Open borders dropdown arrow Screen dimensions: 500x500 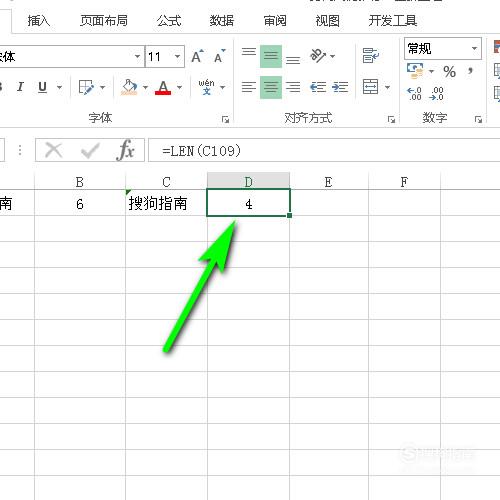(102, 88)
